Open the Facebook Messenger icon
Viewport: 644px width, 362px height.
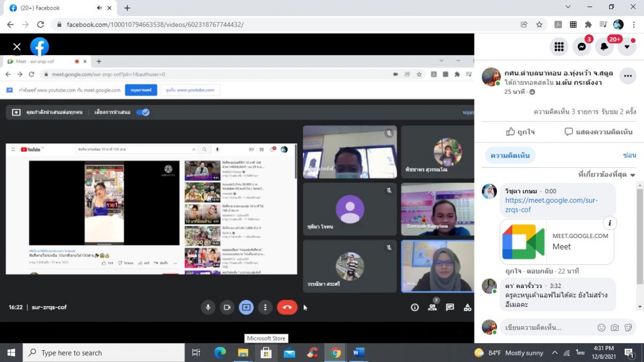coord(581,47)
